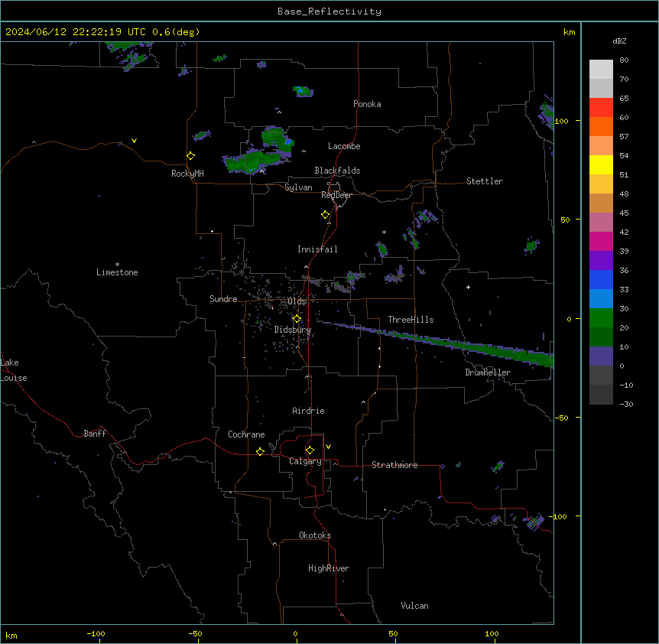Click the Vulcan label
This screenshot has height=644, width=659.
(414, 606)
